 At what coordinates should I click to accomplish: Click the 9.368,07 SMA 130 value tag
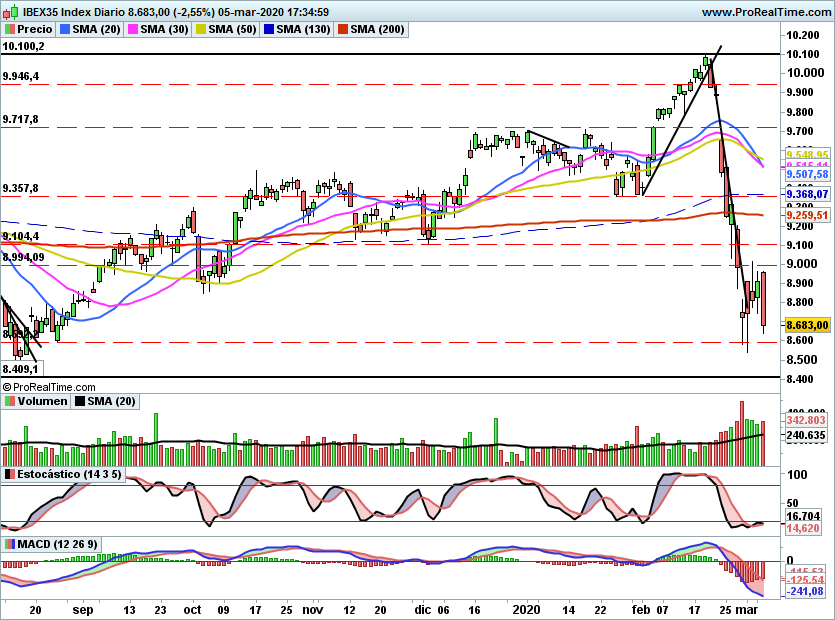click(x=808, y=193)
